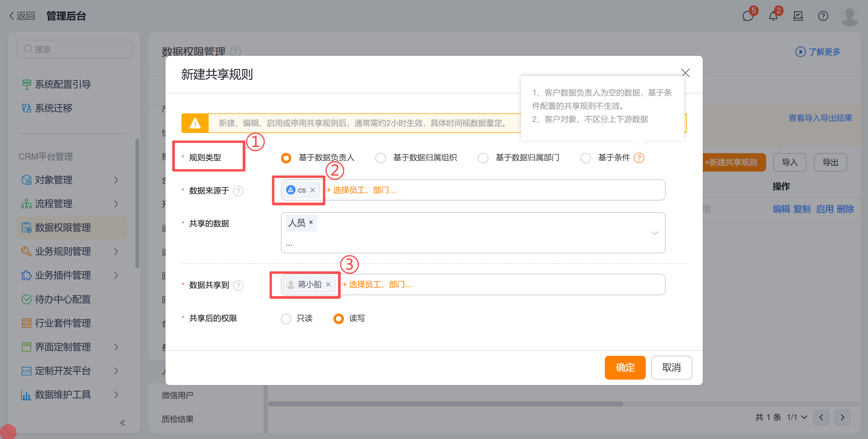Select 数据权限管理 in the sidebar
Screen dimensions: 868x439
pyautogui.click(x=63, y=227)
